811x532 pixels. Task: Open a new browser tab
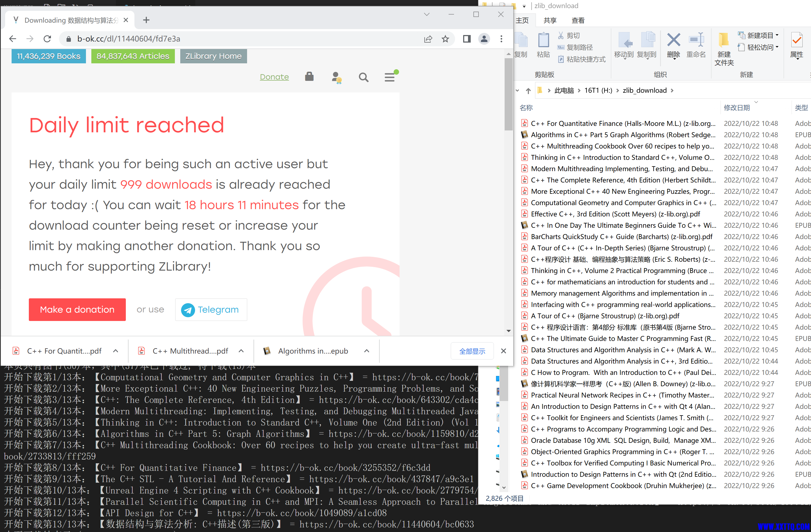pyautogui.click(x=146, y=20)
